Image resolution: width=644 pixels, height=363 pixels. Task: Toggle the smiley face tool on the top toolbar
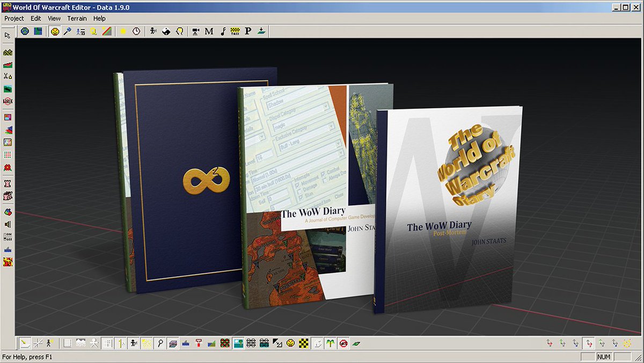(x=54, y=31)
